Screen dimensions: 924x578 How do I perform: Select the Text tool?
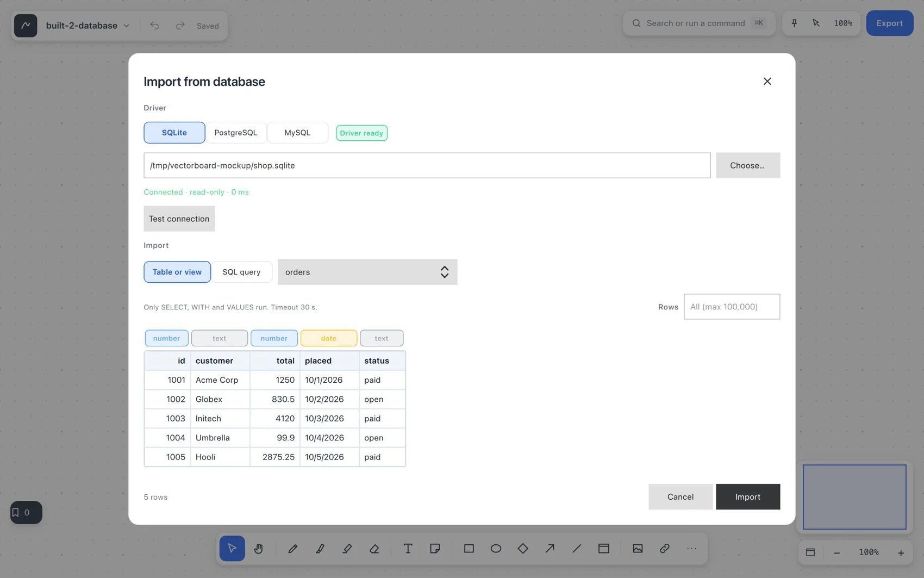(408, 548)
